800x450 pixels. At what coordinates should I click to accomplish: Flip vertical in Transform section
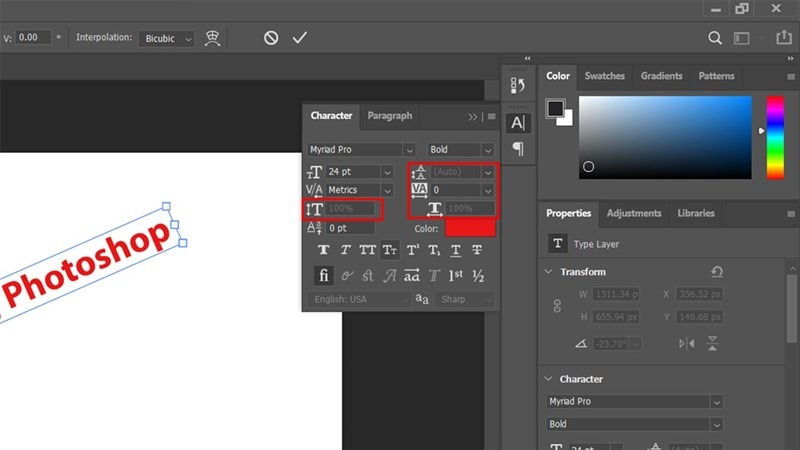pyautogui.click(x=712, y=343)
